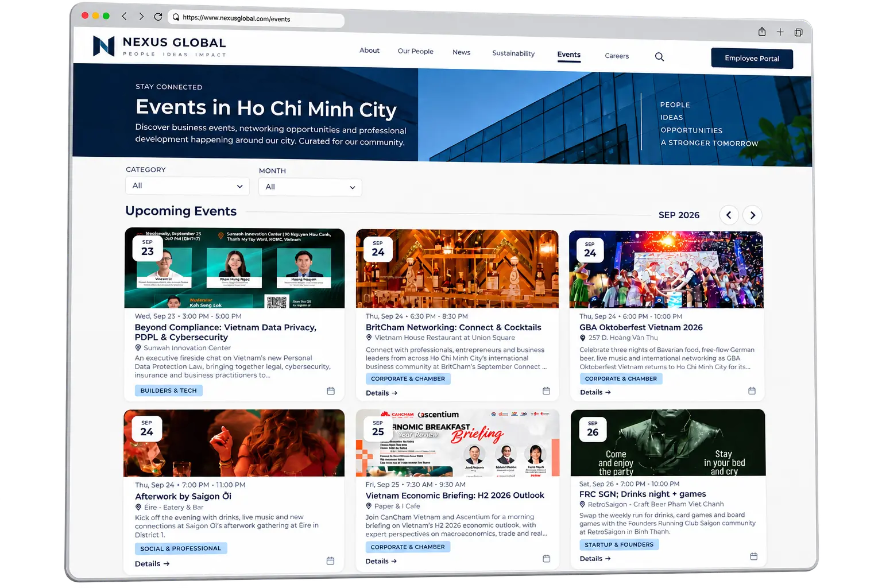The width and height of the screenshot is (882, 588).
Task: Add Beyond Compliance event to calendar
Action: click(331, 391)
